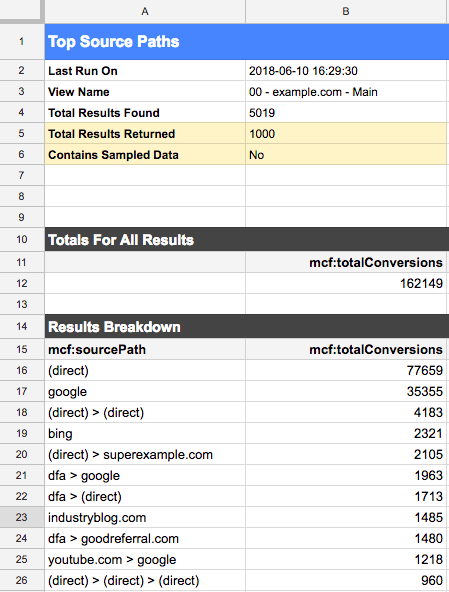The height and width of the screenshot is (592, 449).
Task: Select the Last Run On timestamp cell
Action: 346,71
